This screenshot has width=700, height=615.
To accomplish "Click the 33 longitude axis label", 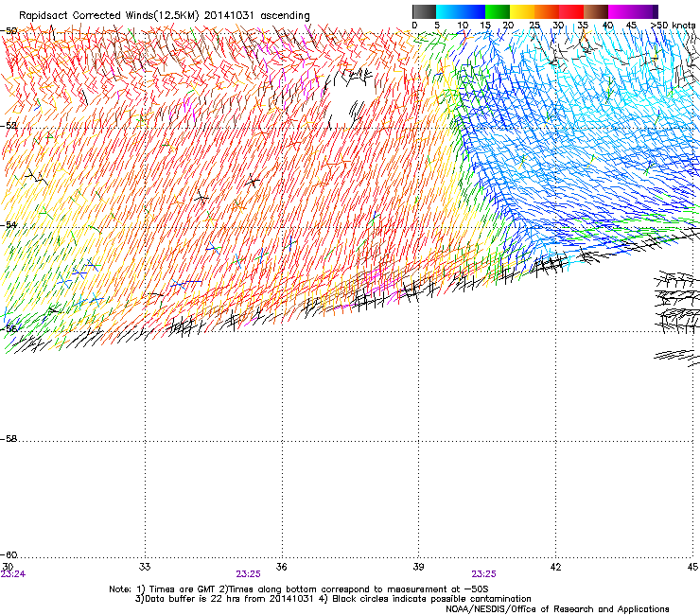I will pyautogui.click(x=145, y=567).
